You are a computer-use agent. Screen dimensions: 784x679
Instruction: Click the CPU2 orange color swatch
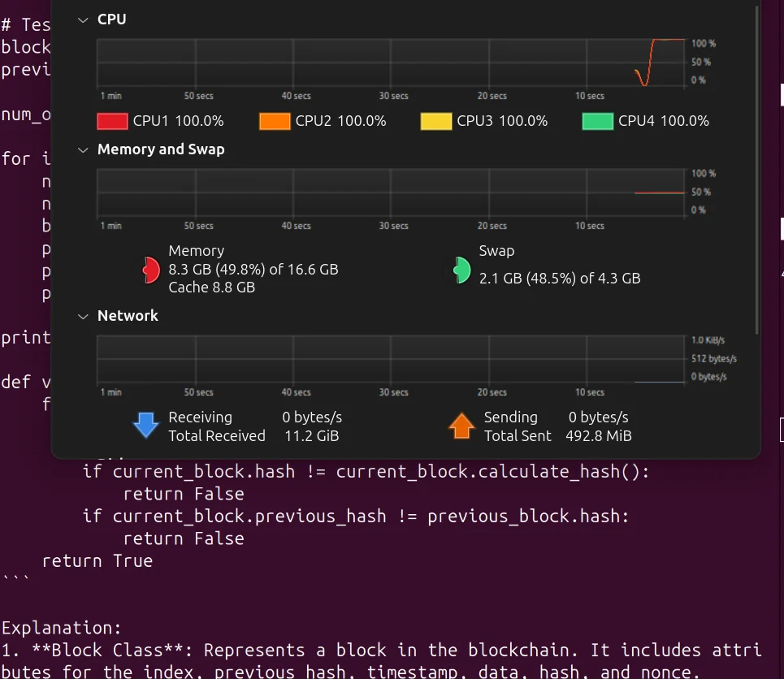pos(275,121)
